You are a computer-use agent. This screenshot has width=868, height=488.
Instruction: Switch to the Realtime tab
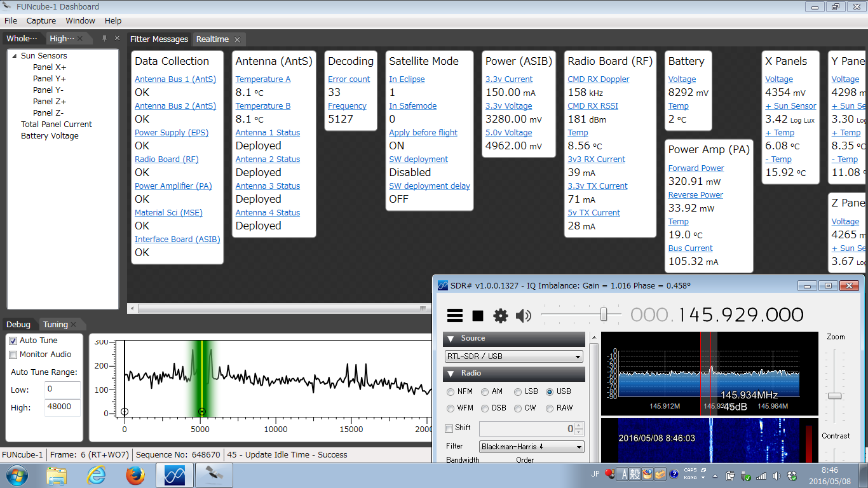pos(212,39)
